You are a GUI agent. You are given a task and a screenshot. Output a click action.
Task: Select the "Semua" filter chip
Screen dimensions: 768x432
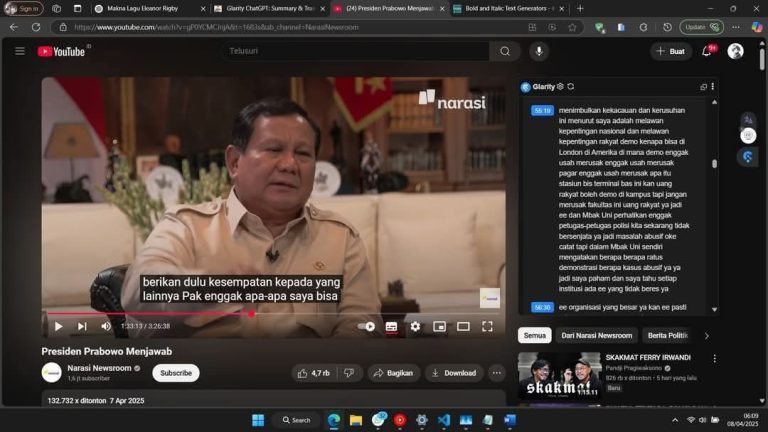pyautogui.click(x=535, y=335)
